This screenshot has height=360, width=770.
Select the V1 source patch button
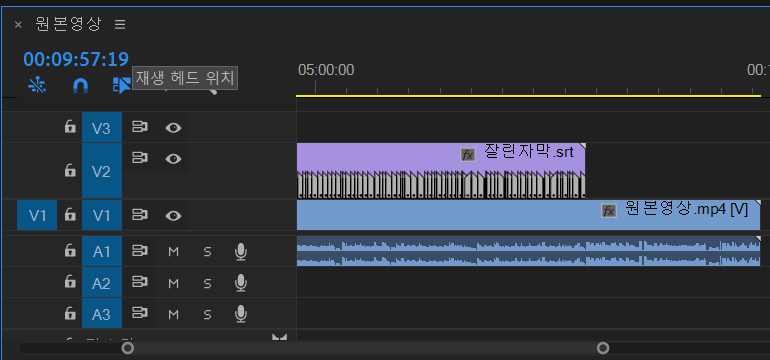(37, 215)
